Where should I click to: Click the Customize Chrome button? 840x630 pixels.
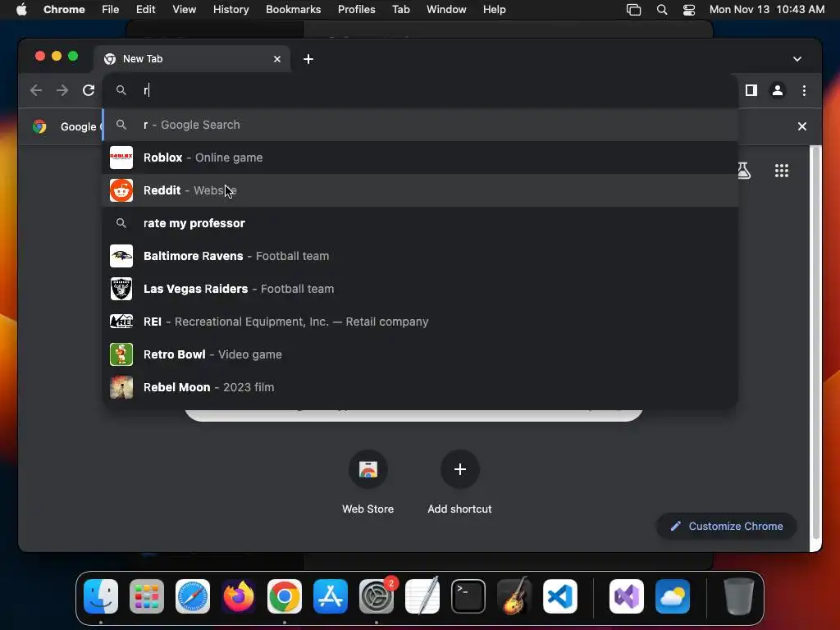point(727,526)
